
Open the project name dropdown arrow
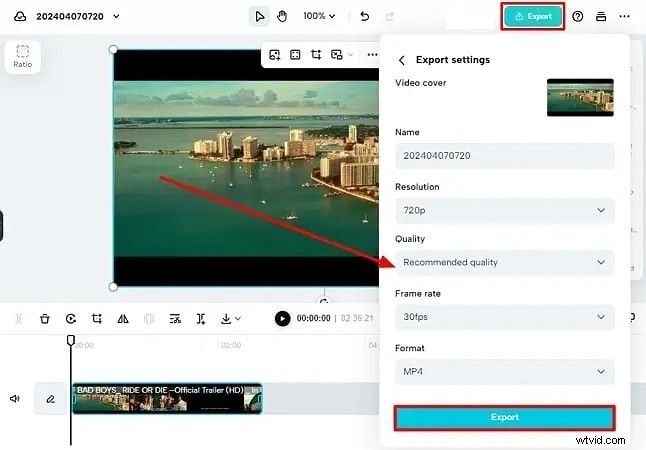point(116,16)
